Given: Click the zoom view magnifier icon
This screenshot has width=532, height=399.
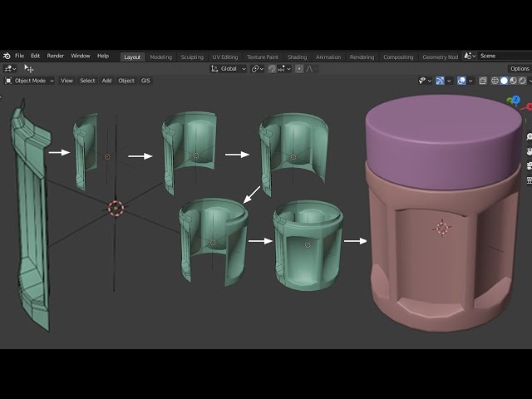Looking at the screenshot, I should (x=529, y=136).
